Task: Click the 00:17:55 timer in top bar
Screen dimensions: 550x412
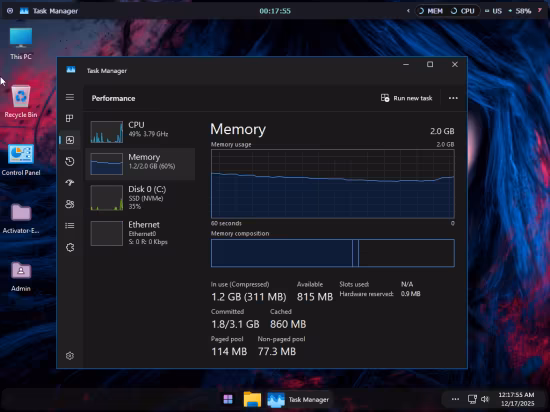Action: point(275,11)
